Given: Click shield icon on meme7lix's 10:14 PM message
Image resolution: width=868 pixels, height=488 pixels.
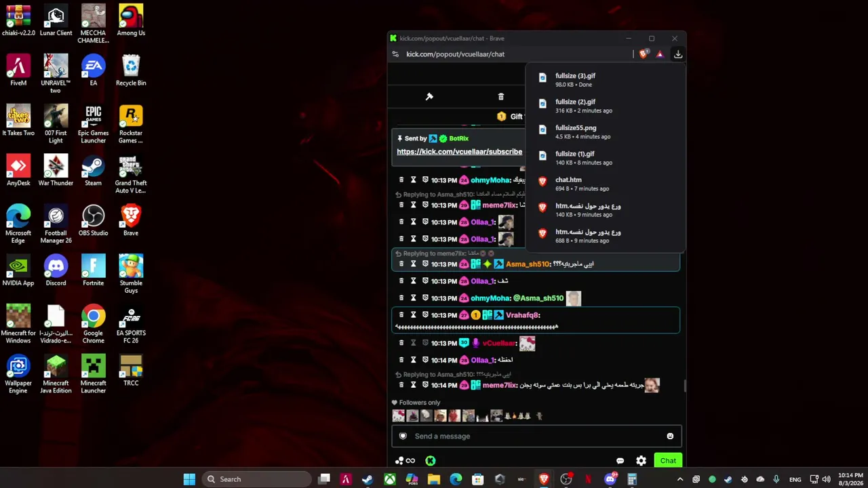Looking at the screenshot, I should 425,385.
